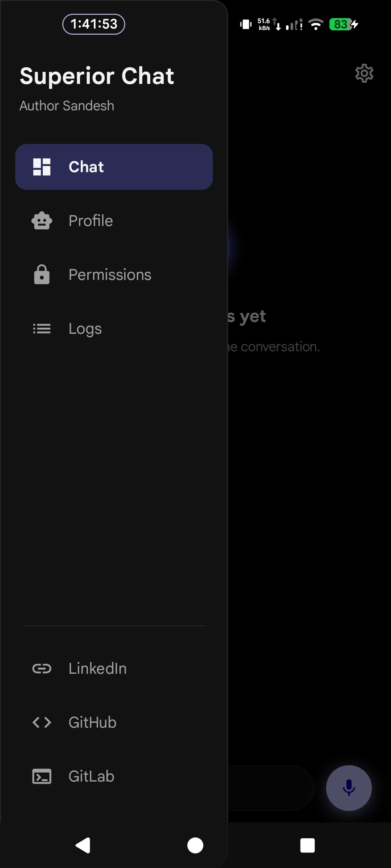Open settings via the gear icon
The width and height of the screenshot is (391, 868).
(x=364, y=73)
